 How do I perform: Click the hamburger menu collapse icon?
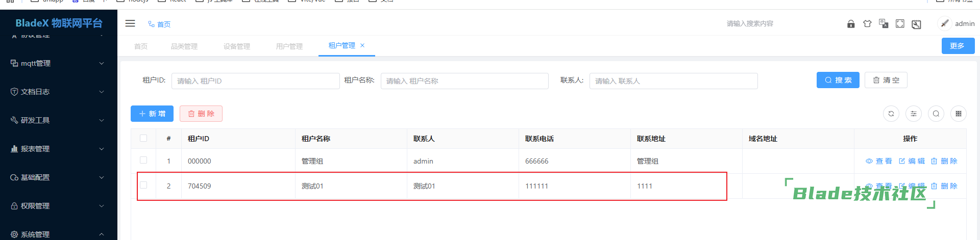tap(130, 23)
